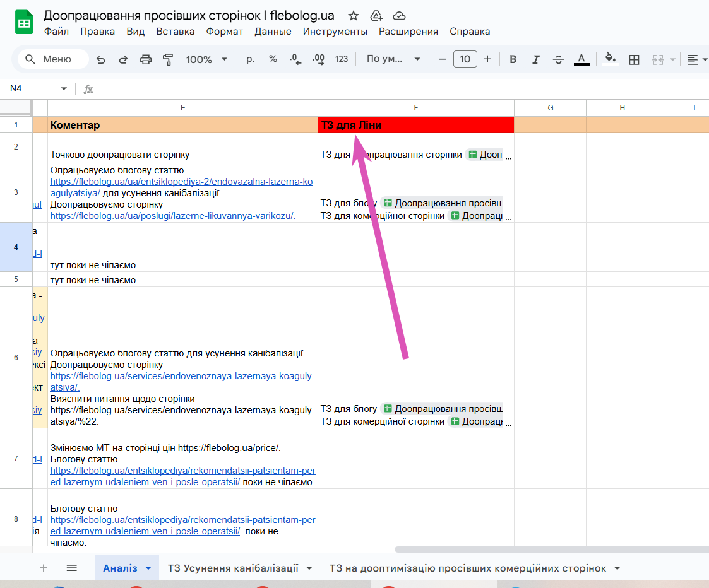The height and width of the screenshot is (588, 709).
Task: Decrease decimal places
Action: click(295, 59)
